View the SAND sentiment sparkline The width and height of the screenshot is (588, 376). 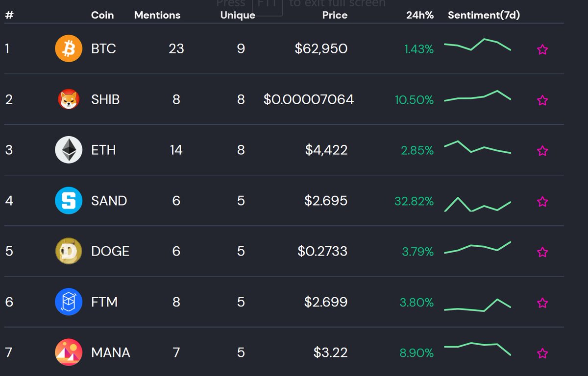coord(477,204)
